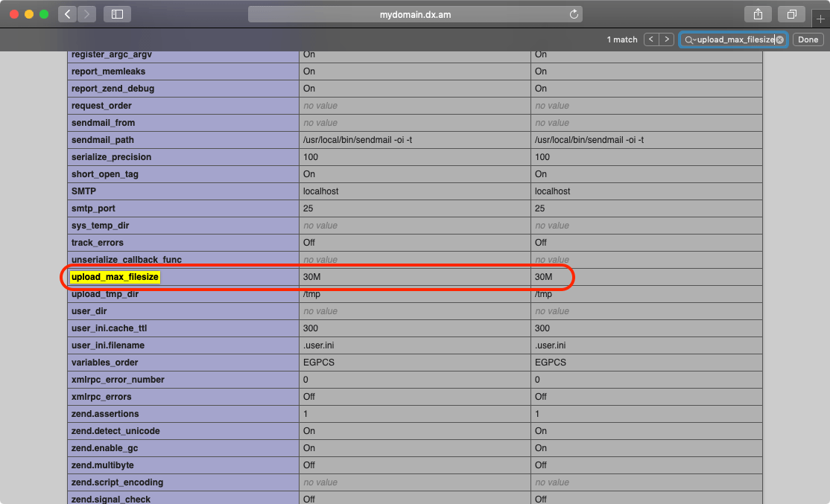Show the tab overview
830x504 pixels.
pyautogui.click(x=791, y=14)
